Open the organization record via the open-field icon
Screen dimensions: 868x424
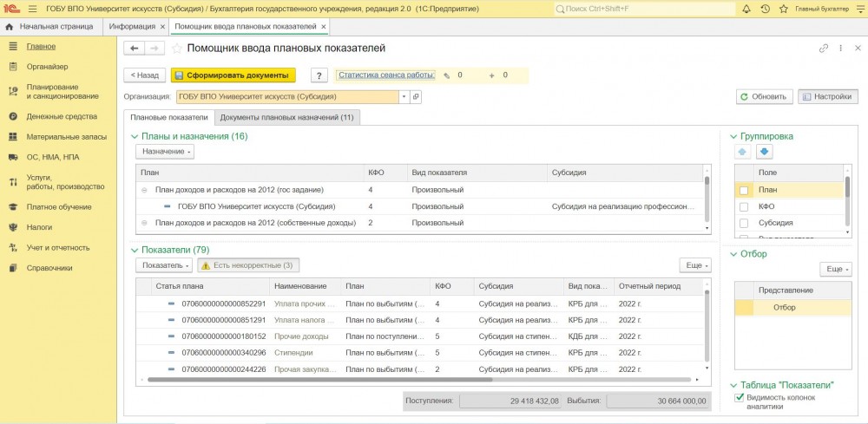[416, 97]
